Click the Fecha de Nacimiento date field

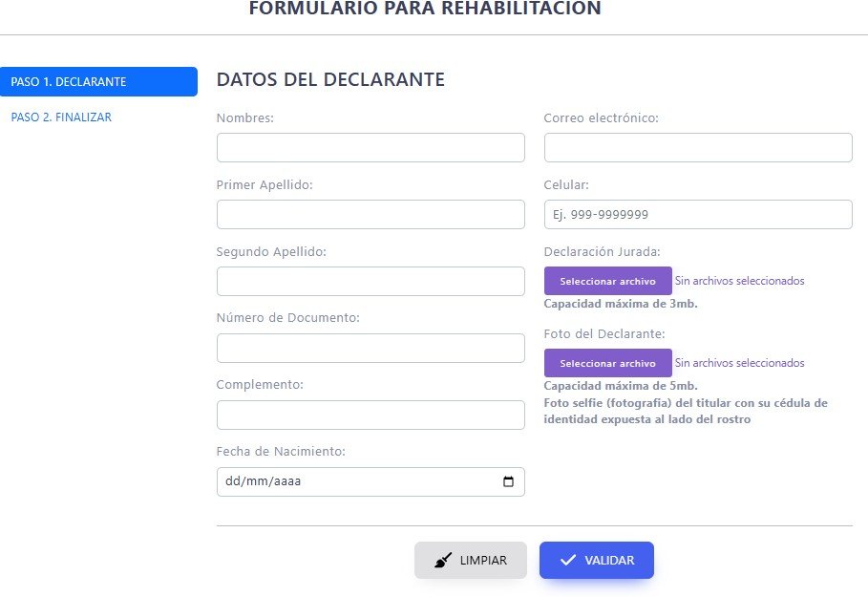353,482
